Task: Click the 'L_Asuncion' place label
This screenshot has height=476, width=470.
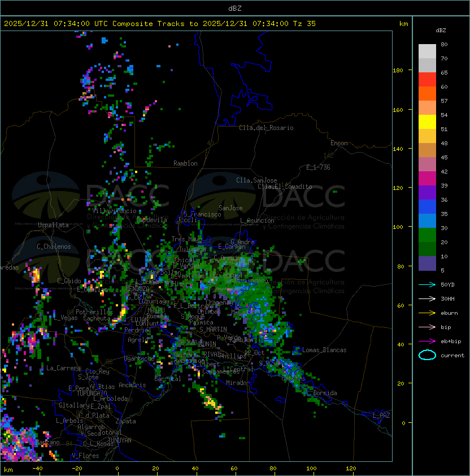Action: pyautogui.click(x=257, y=220)
